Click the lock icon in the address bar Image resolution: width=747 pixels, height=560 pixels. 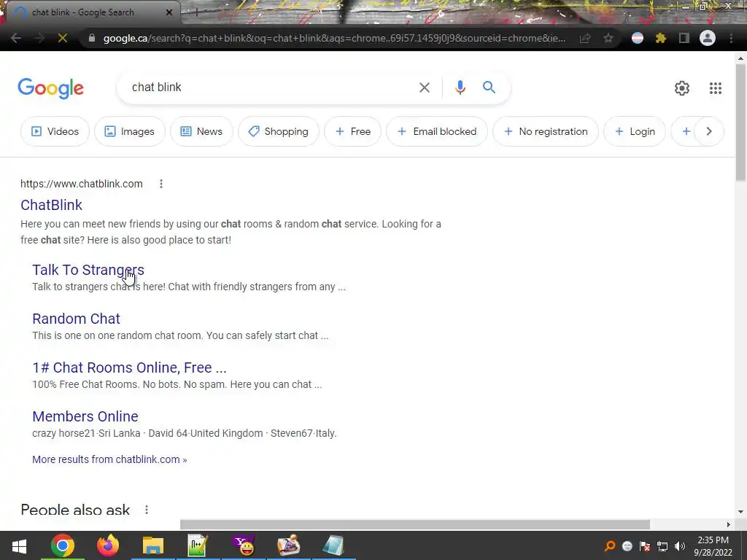click(x=92, y=38)
